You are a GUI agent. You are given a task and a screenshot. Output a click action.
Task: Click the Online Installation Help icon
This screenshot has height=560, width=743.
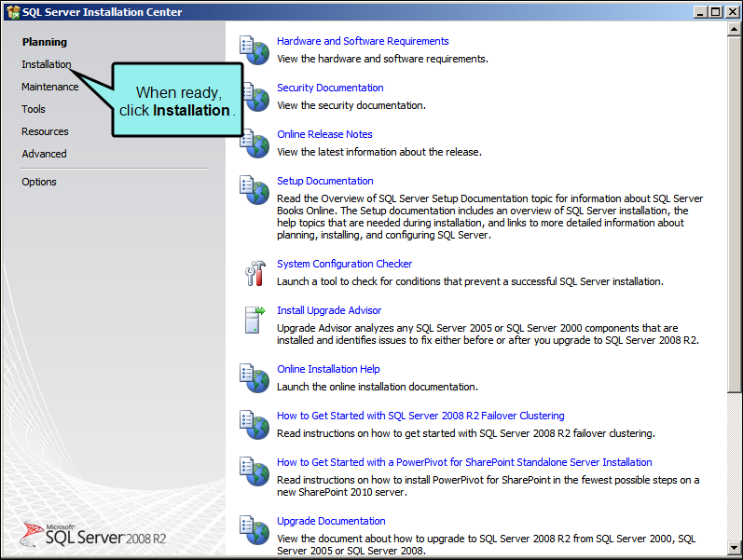click(x=255, y=378)
